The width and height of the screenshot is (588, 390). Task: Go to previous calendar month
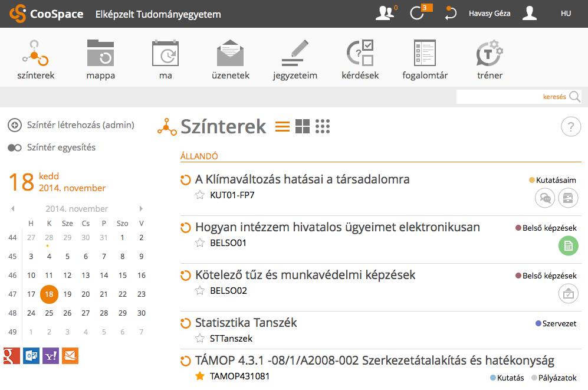coord(13,208)
